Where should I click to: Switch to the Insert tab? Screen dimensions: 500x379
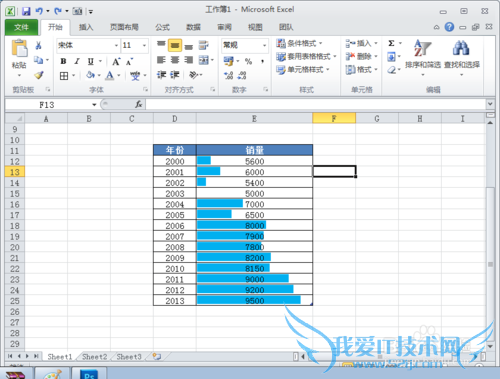[86, 27]
